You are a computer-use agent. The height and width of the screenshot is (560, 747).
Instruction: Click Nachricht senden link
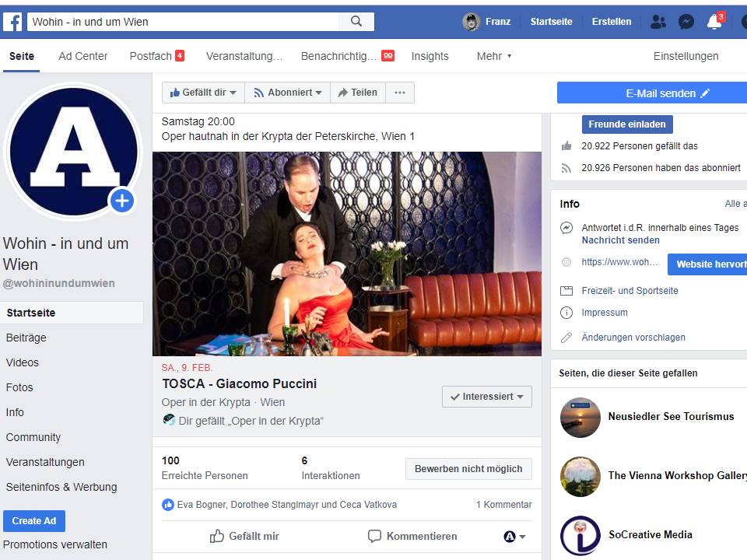point(620,240)
